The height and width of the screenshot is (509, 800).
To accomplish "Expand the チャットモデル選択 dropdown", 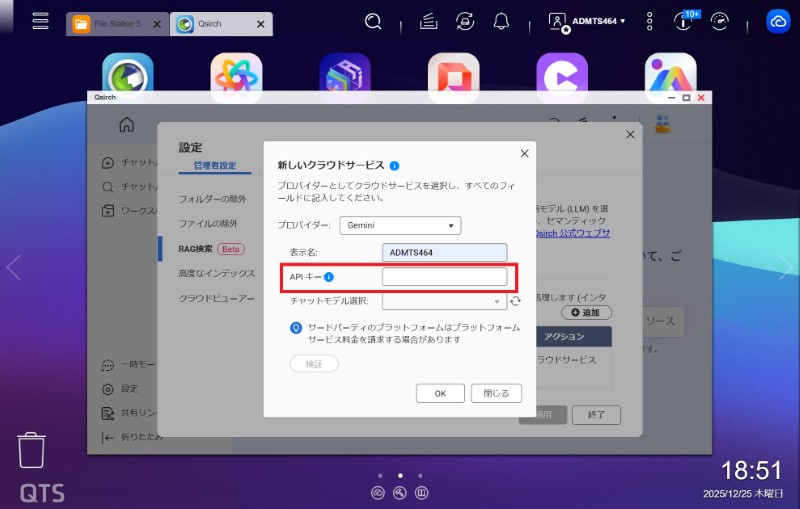I will tap(445, 300).
